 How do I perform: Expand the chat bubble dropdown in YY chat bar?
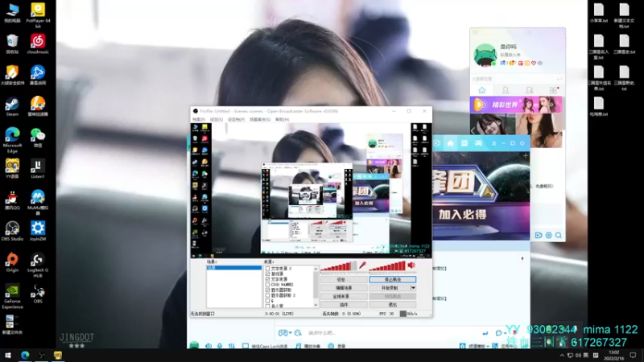pyautogui.click(x=506, y=333)
